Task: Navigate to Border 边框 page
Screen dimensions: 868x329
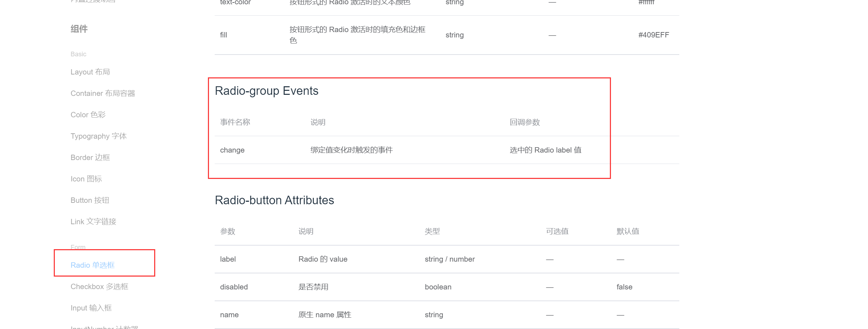Action: (x=90, y=158)
